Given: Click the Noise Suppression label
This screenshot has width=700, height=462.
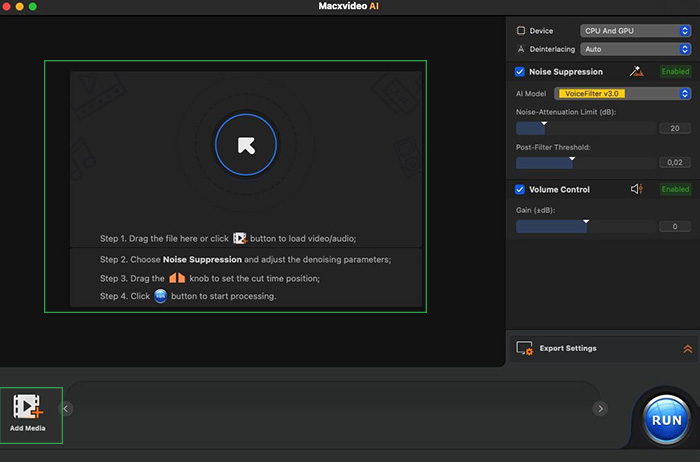Looking at the screenshot, I should 566,72.
